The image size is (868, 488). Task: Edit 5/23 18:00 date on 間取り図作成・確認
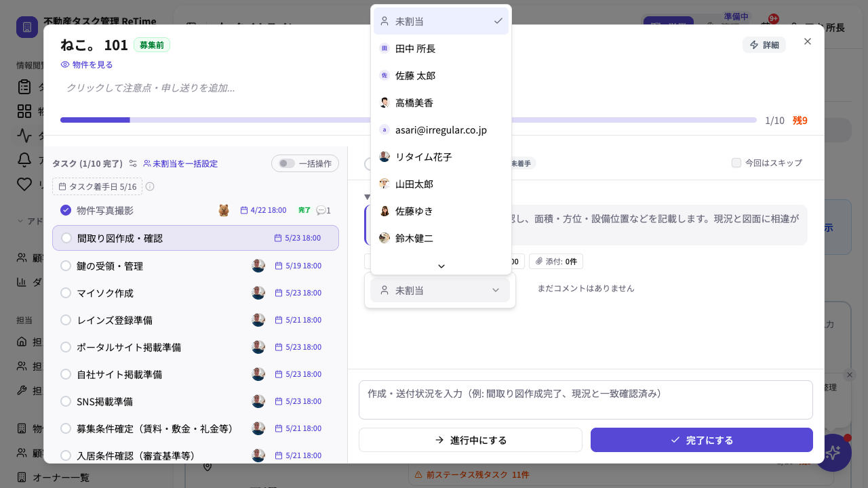(298, 238)
